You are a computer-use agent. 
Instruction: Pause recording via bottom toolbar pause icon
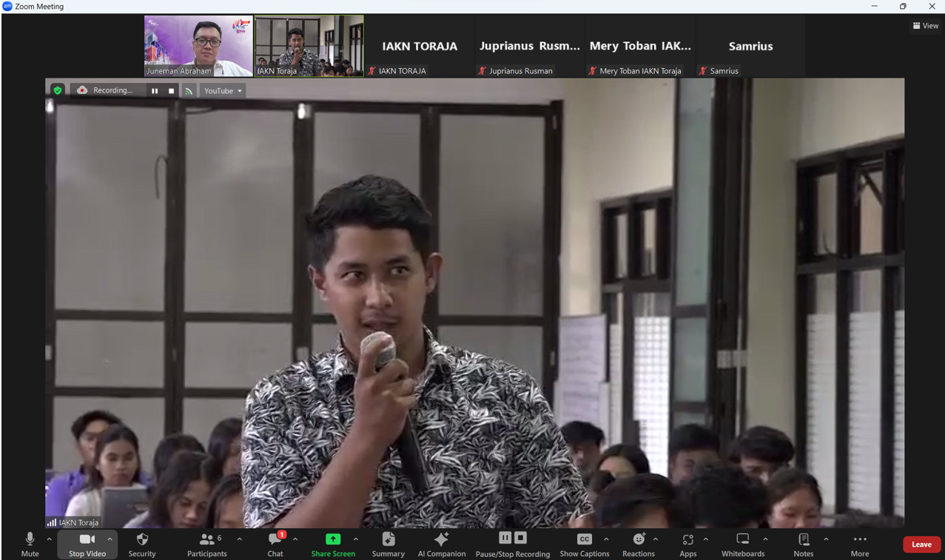[505, 538]
